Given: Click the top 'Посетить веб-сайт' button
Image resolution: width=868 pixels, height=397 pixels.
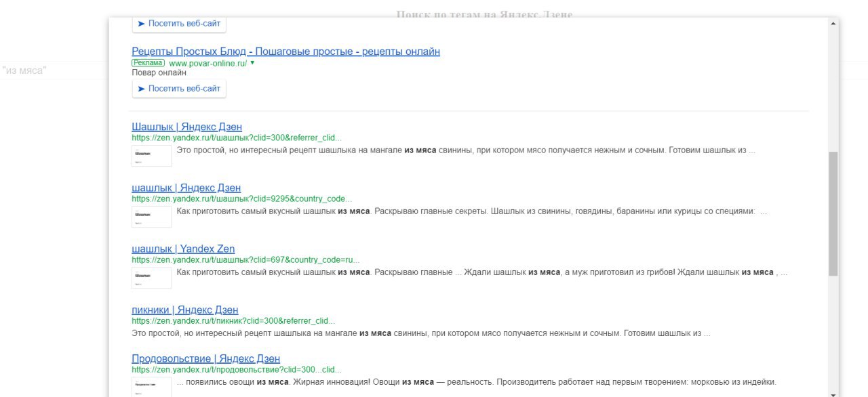Looking at the screenshot, I should (179, 24).
